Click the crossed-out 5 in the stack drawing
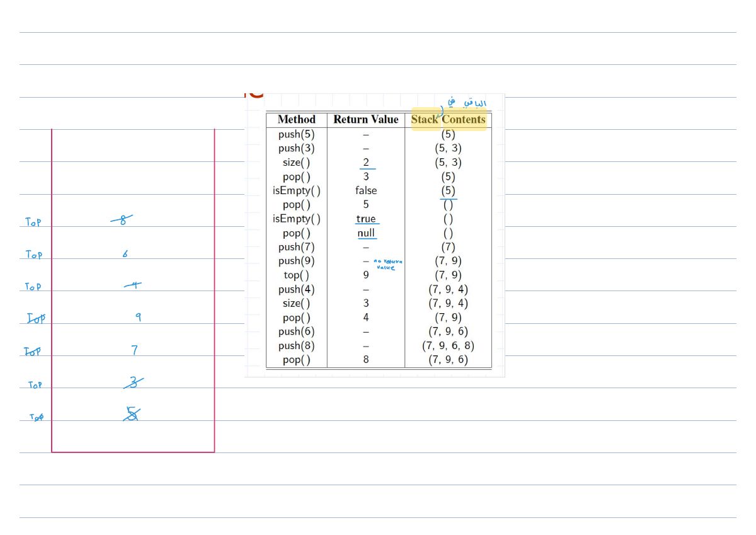 pyautogui.click(x=132, y=414)
